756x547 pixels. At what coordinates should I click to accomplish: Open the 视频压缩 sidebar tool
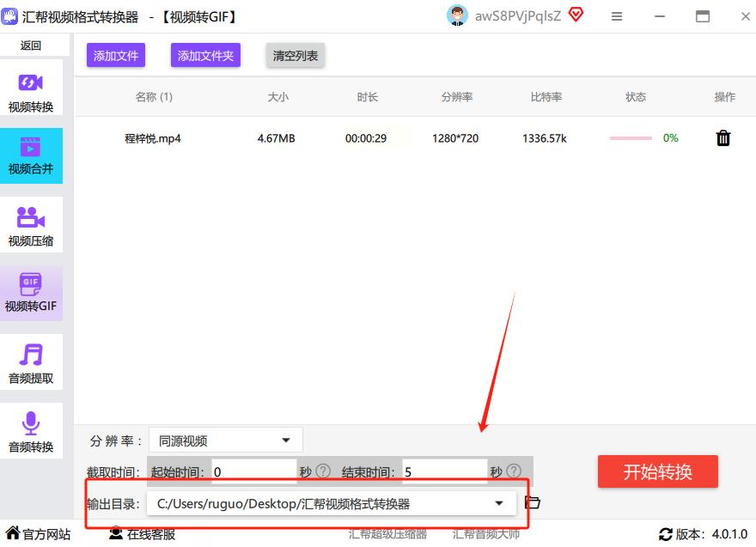tap(31, 225)
